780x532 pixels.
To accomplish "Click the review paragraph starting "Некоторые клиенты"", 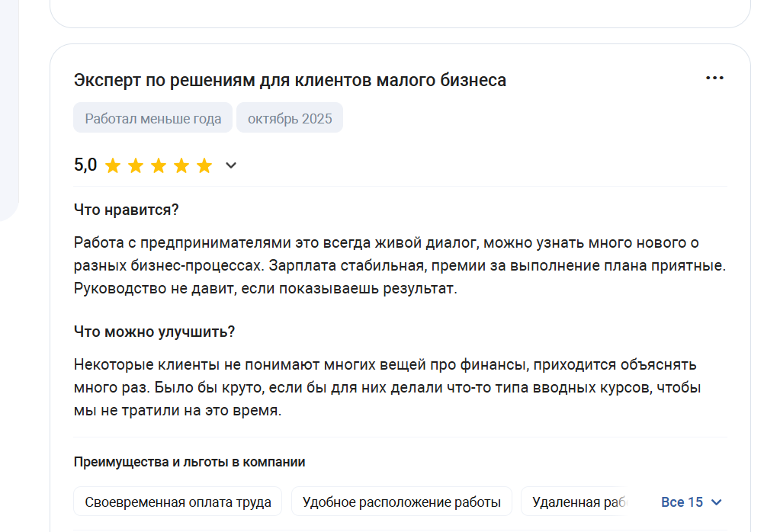I will coord(387,387).
